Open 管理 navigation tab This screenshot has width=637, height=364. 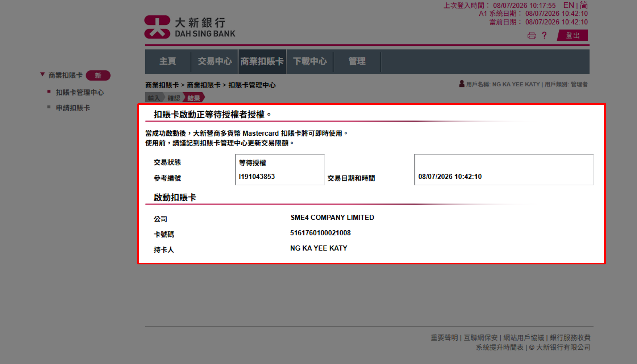[x=357, y=61]
